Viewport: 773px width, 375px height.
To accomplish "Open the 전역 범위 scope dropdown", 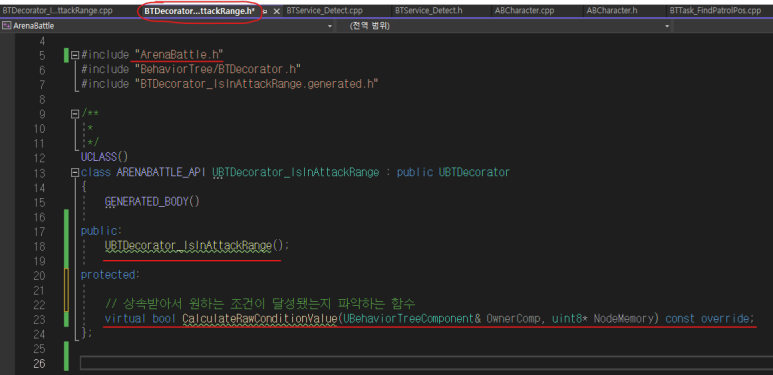I will click(667, 26).
